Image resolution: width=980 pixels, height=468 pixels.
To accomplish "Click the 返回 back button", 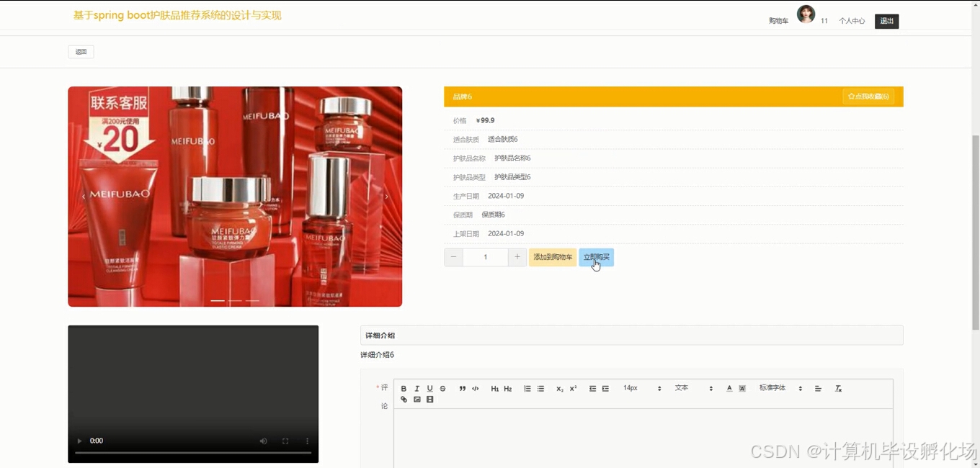I will point(81,52).
